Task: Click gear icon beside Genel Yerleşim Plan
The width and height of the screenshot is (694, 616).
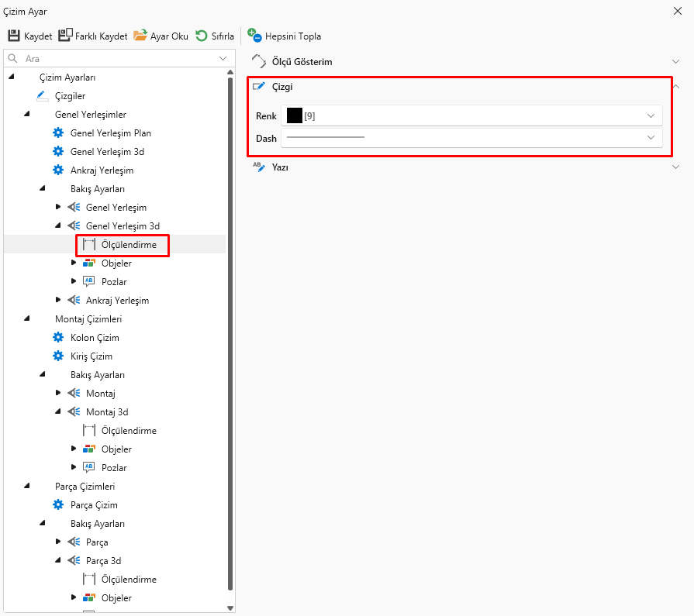Action: point(58,133)
